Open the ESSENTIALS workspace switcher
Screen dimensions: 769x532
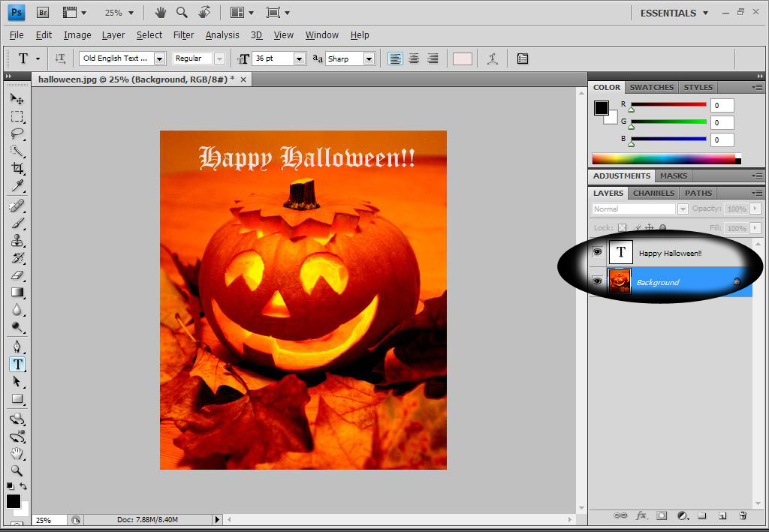click(x=674, y=14)
